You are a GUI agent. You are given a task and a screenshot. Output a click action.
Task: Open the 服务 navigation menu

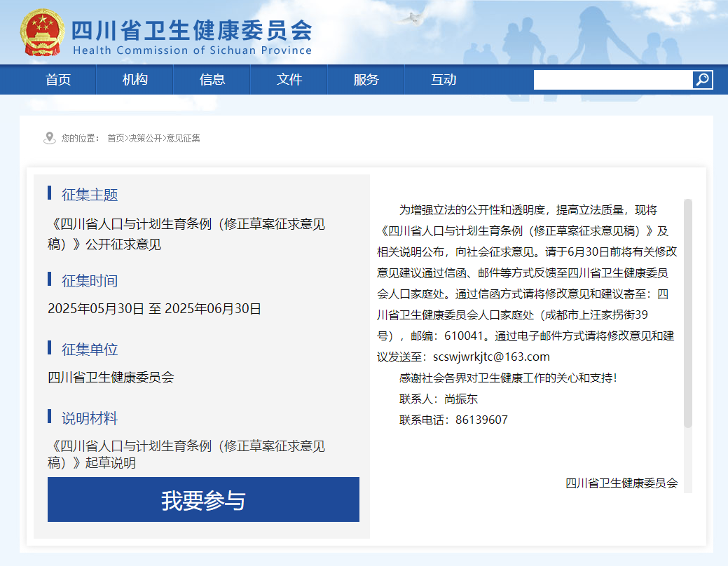[366, 79]
